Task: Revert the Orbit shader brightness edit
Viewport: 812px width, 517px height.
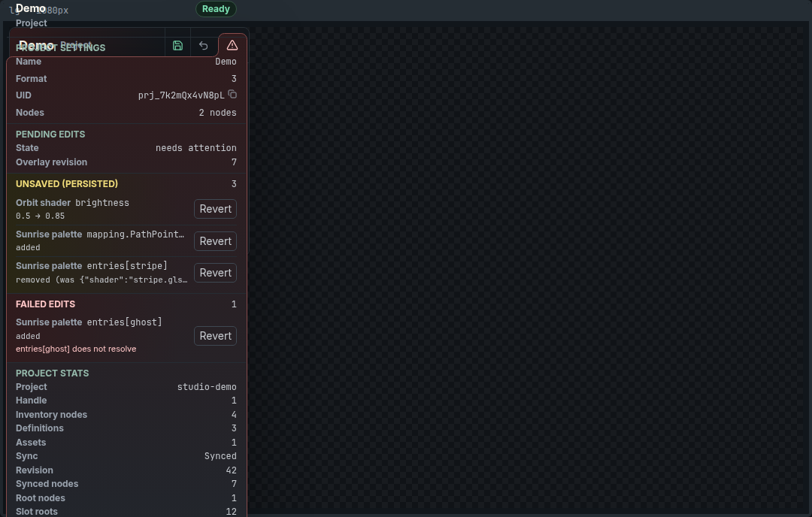Action: tap(216, 209)
